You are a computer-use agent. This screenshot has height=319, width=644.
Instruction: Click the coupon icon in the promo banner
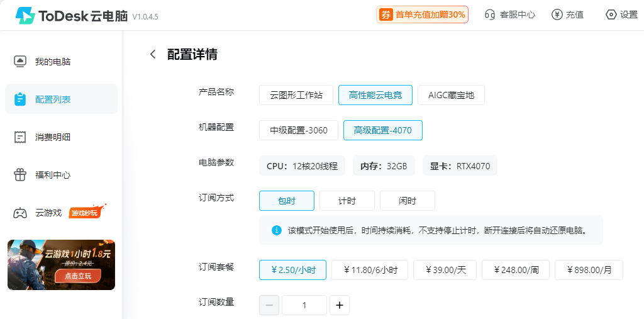pyautogui.click(x=386, y=15)
